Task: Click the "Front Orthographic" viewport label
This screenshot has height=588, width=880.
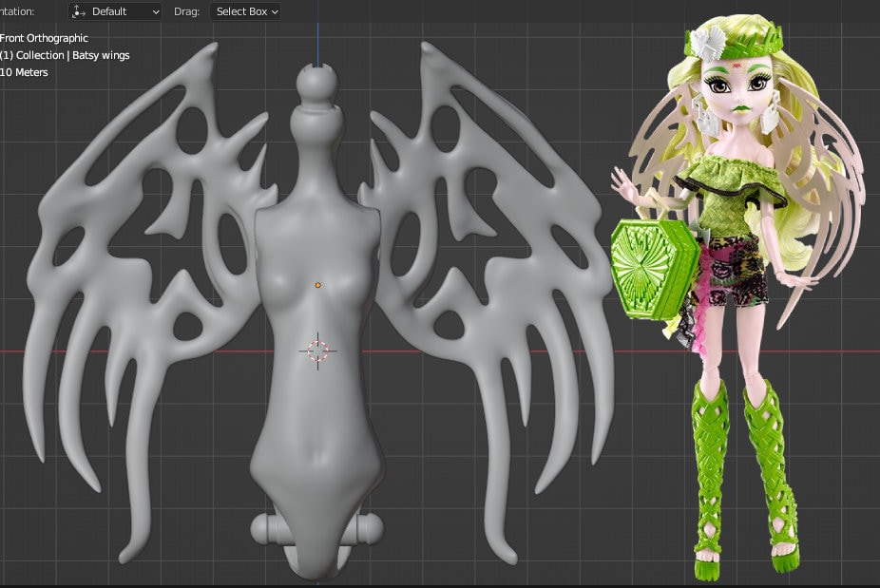Action: tap(44, 38)
